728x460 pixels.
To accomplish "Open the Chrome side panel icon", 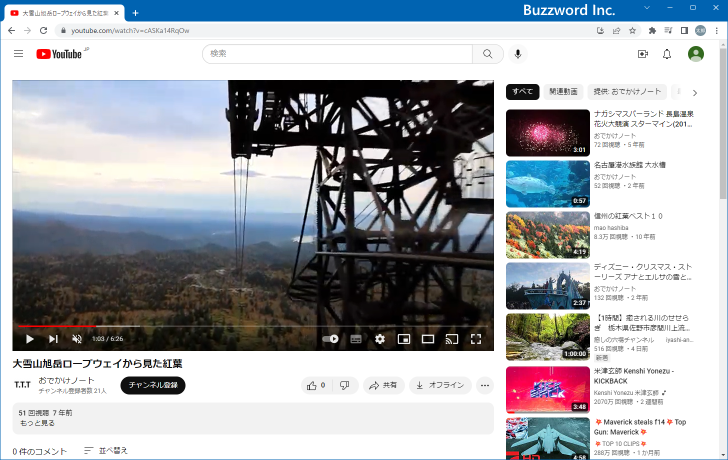I will pyautogui.click(x=684, y=31).
